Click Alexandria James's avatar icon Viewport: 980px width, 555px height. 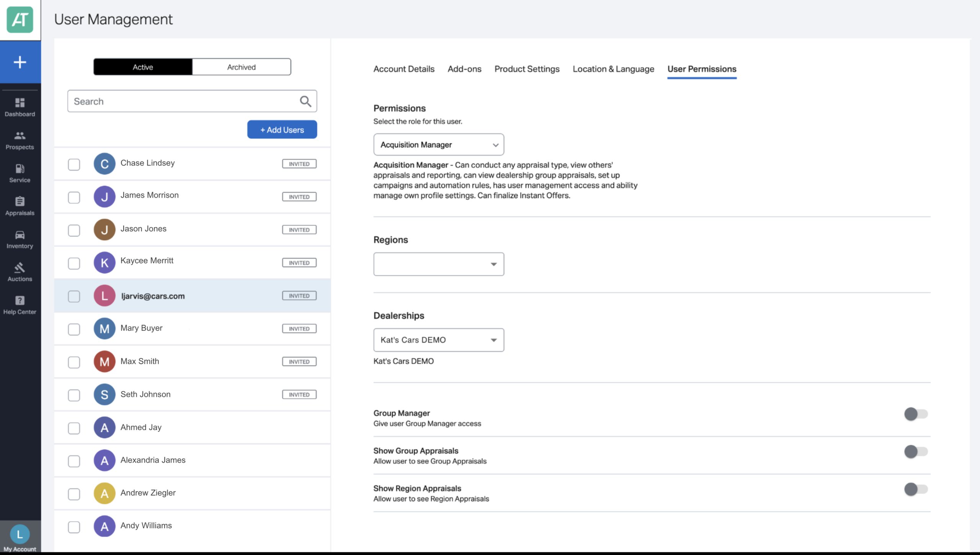coord(105,460)
